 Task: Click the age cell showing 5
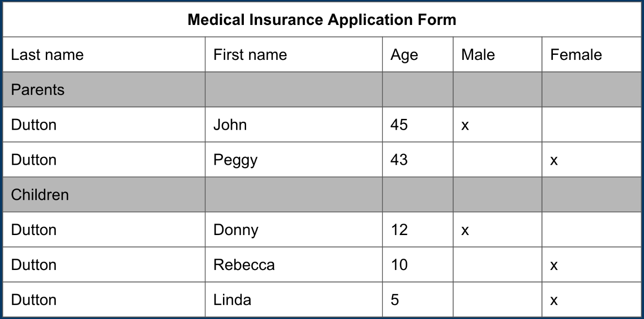[417, 299]
